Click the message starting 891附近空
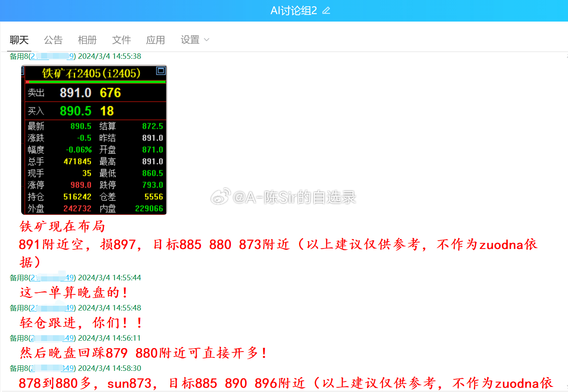568x392 pixels. click(278, 253)
